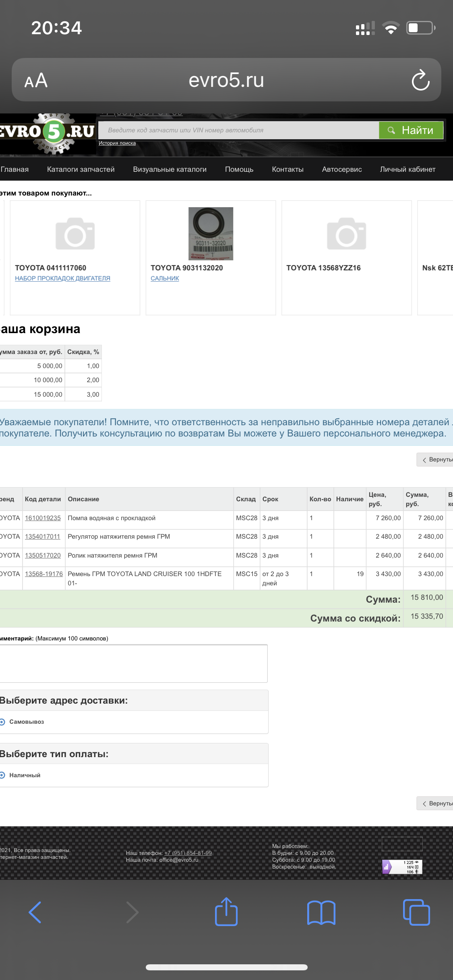Viewport: 453px width, 980px height.
Task: Show open tabs with the tabs icon
Action: pyautogui.click(x=416, y=912)
